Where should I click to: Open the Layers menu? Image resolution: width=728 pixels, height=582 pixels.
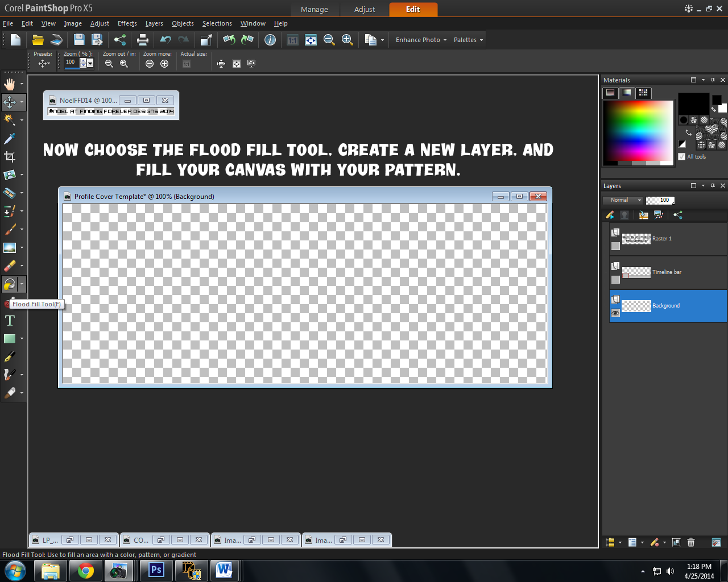click(x=154, y=23)
